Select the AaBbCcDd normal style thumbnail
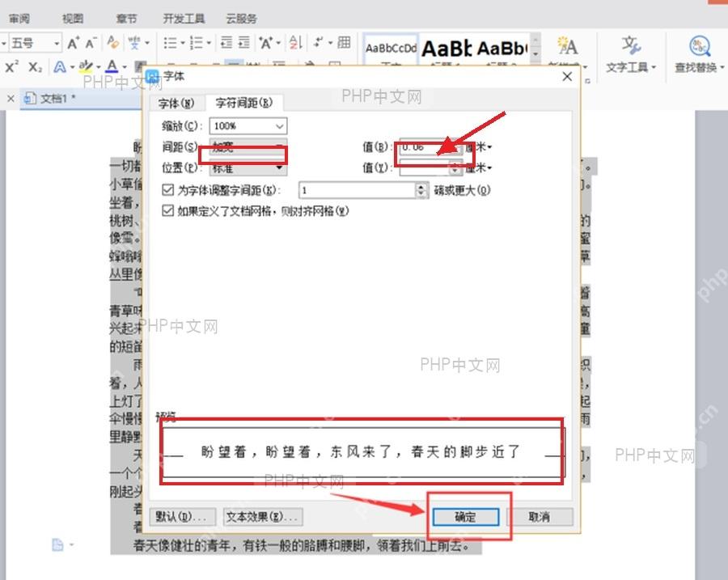 pos(391,49)
